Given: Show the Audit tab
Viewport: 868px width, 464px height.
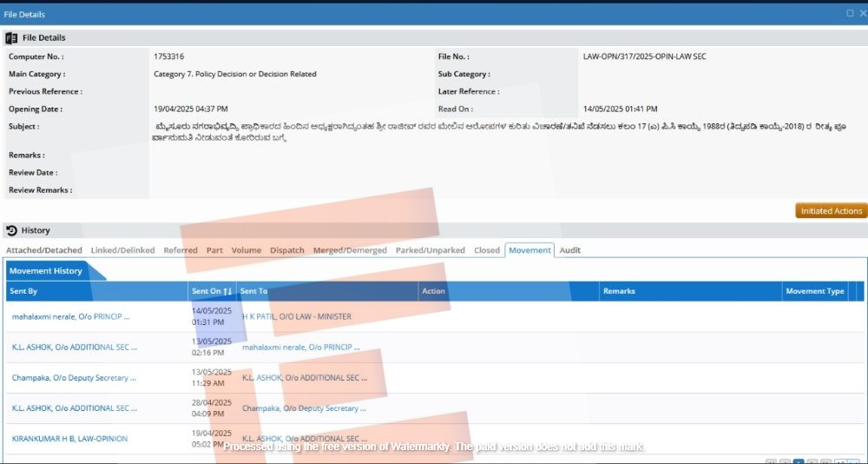Looking at the screenshot, I should pos(569,250).
